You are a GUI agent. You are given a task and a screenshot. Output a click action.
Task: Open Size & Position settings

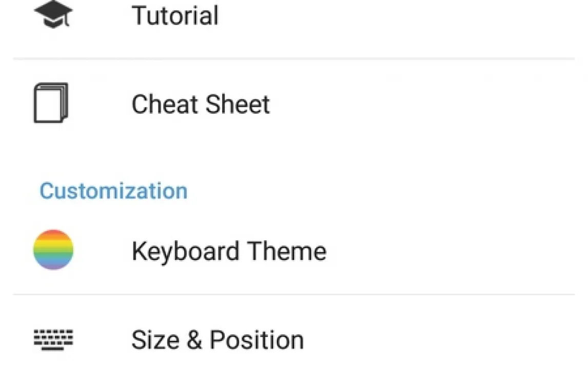(x=218, y=340)
